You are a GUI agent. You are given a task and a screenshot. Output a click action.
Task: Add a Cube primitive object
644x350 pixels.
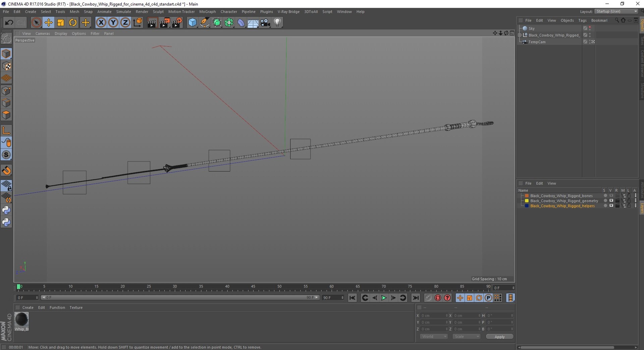(x=192, y=22)
